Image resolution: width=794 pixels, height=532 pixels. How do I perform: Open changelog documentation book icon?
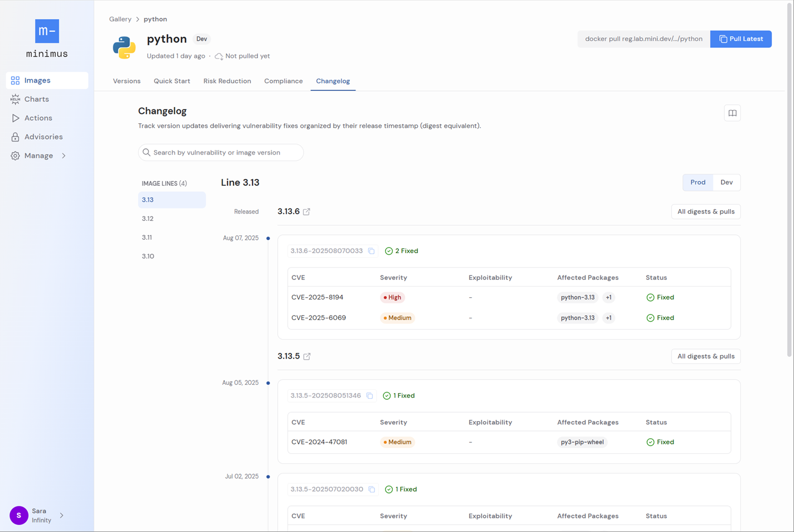point(732,113)
